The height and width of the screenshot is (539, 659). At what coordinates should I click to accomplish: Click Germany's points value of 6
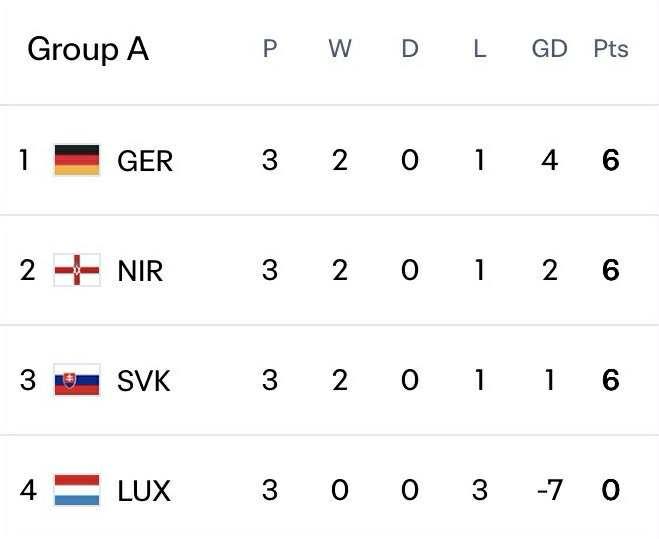point(611,160)
